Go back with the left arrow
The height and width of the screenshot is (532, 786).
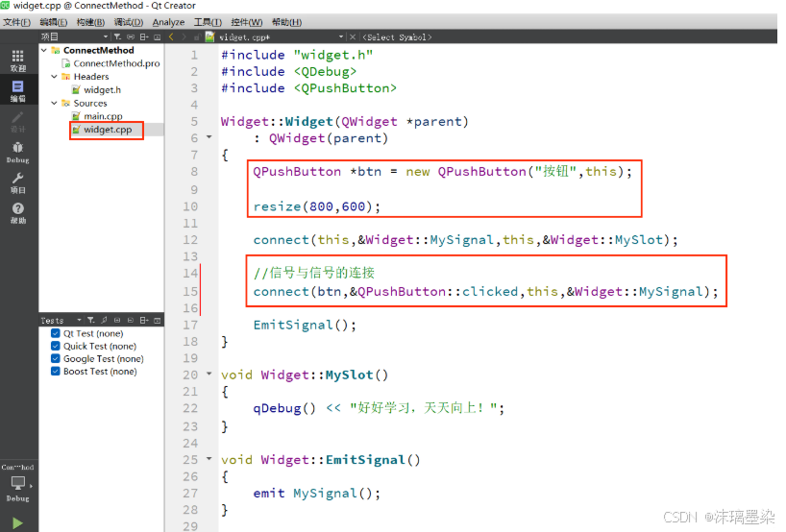pos(171,36)
